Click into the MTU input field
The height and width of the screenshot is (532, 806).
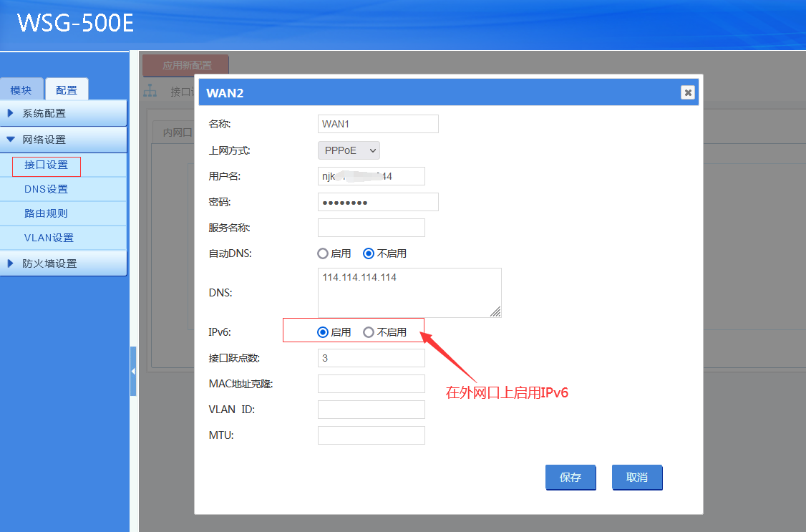[371, 435]
